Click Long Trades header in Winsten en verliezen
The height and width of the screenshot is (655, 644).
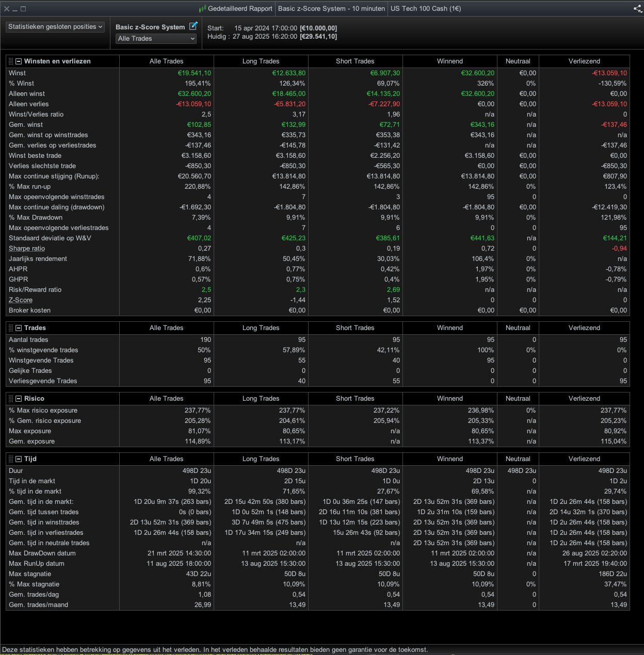coord(261,61)
